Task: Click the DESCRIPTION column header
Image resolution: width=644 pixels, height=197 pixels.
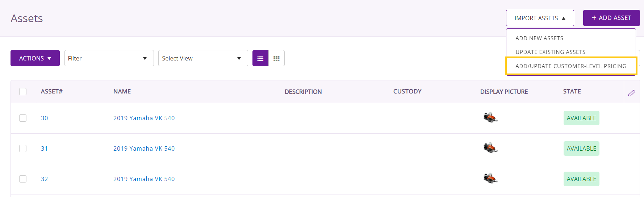Action: (x=303, y=92)
